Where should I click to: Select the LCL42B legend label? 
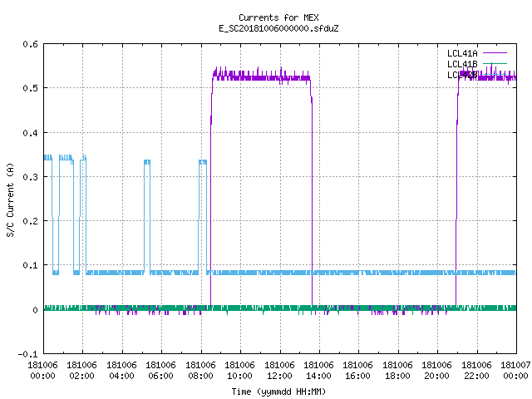click(x=462, y=75)
